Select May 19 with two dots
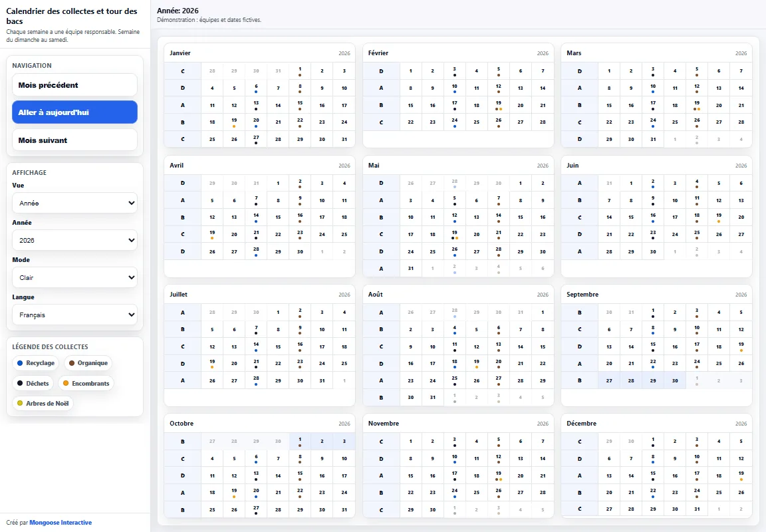 pos(454,235)
